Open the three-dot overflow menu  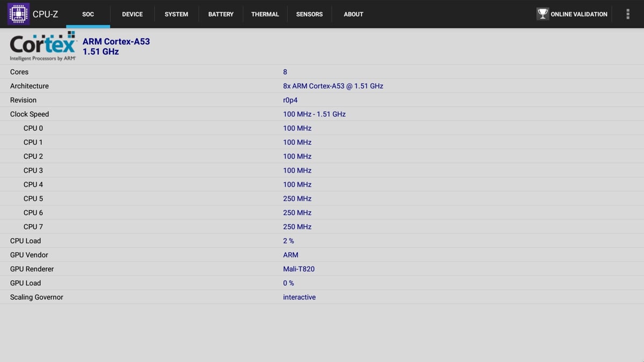(x=627, y=13)
